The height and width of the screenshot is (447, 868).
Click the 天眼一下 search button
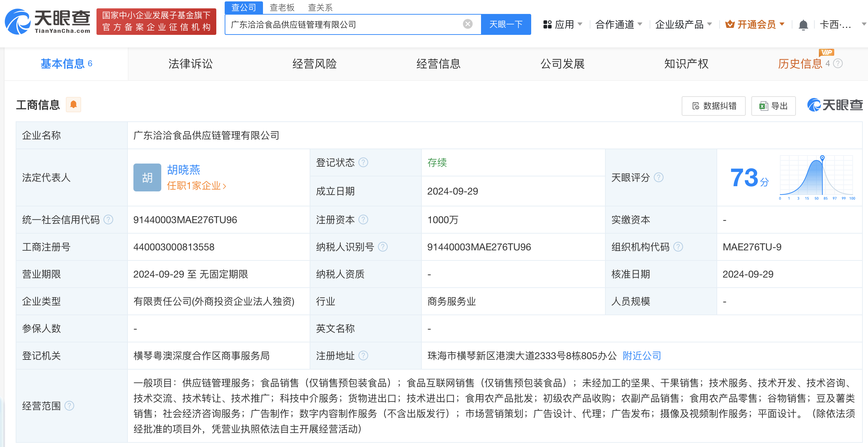[x=506, y=24]
